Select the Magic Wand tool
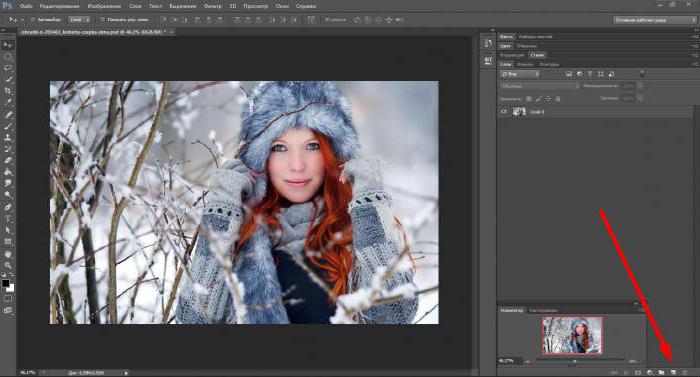This screenshot has height=377, width=700. point(8,80)
